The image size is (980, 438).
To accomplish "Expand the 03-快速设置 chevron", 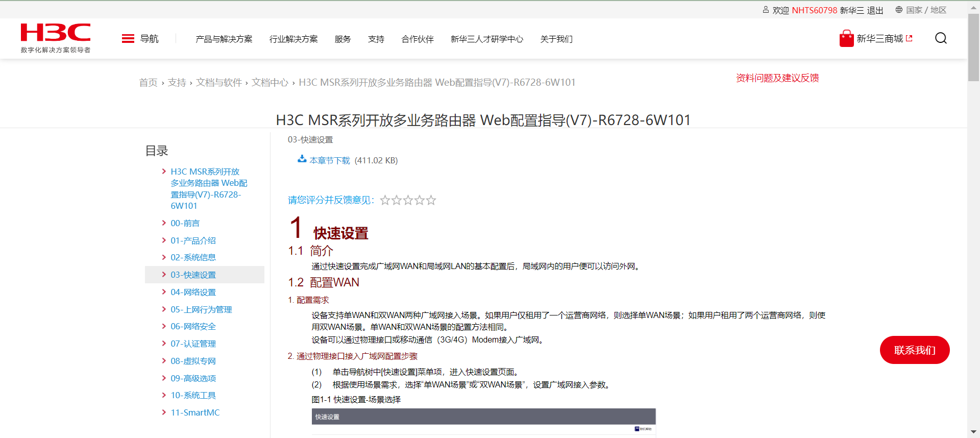I will 164,274.
